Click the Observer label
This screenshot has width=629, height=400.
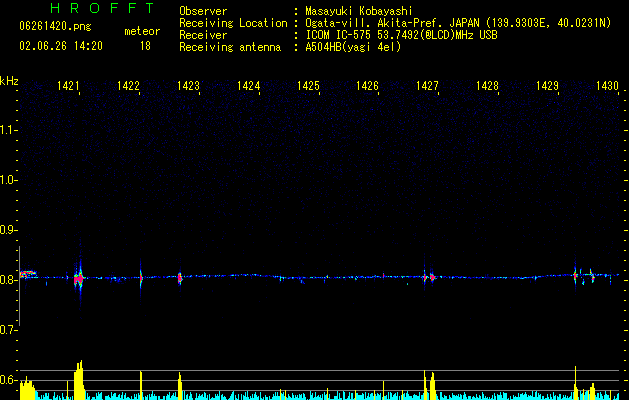(x=203, y=11)
